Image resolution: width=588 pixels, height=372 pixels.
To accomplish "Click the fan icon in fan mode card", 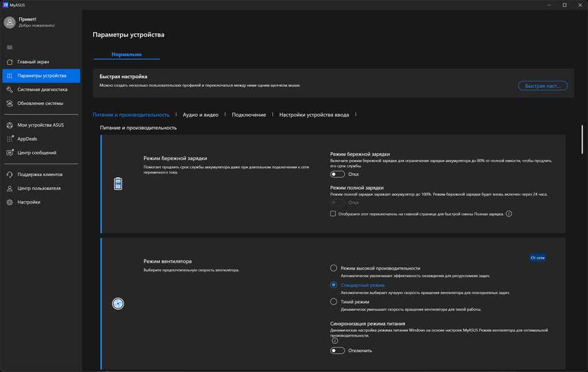I will click(x=118, y=304).
